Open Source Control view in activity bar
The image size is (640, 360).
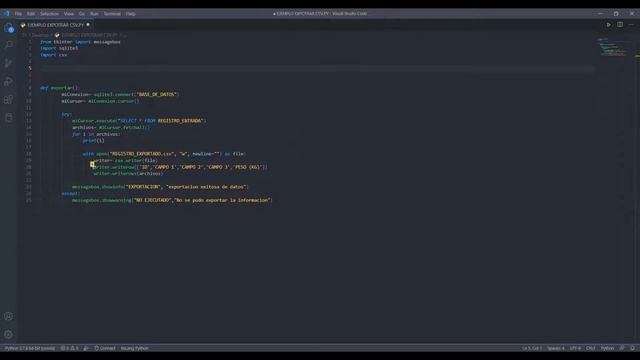(x=9, y=63)
